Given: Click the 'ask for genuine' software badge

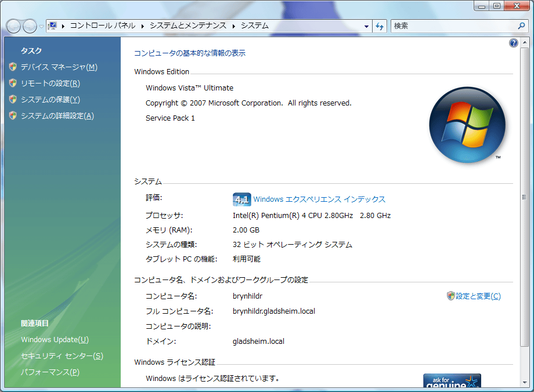Looking at the screenshot, I should pos(452,382).
